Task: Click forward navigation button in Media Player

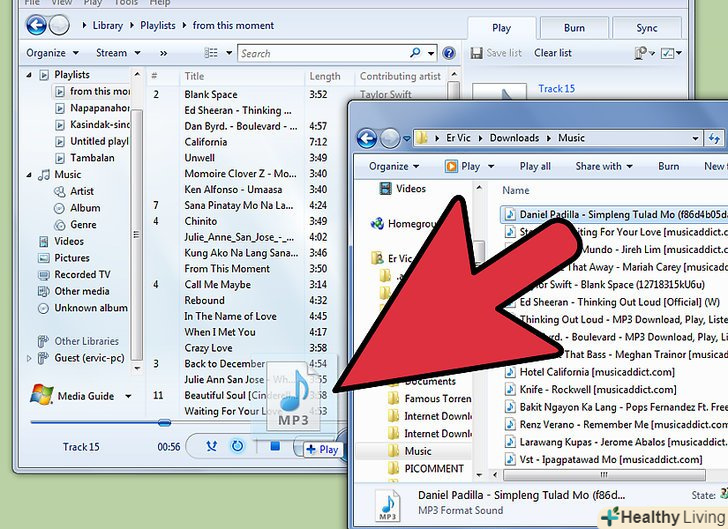Action: coord(59,26)
